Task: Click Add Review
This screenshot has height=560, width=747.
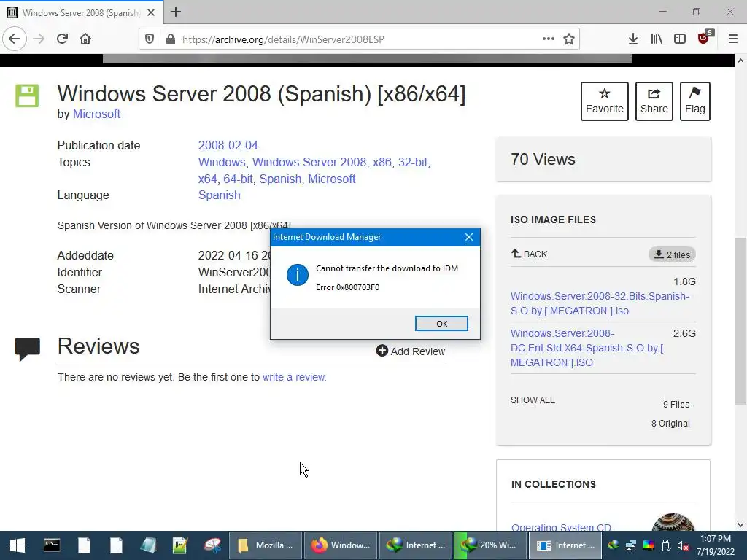Action: [x=410, y=351]
